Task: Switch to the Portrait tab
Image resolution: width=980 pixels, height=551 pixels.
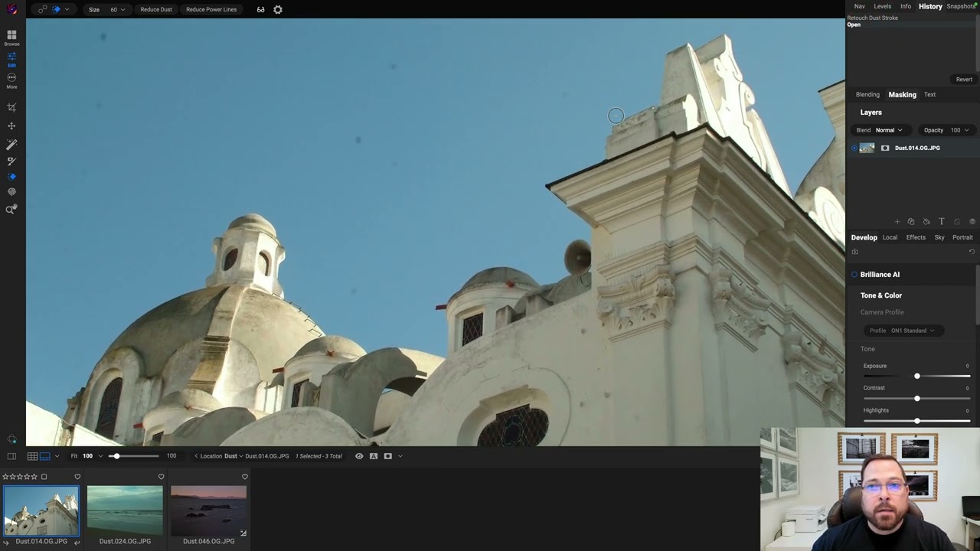Action: tap(962, 237)
